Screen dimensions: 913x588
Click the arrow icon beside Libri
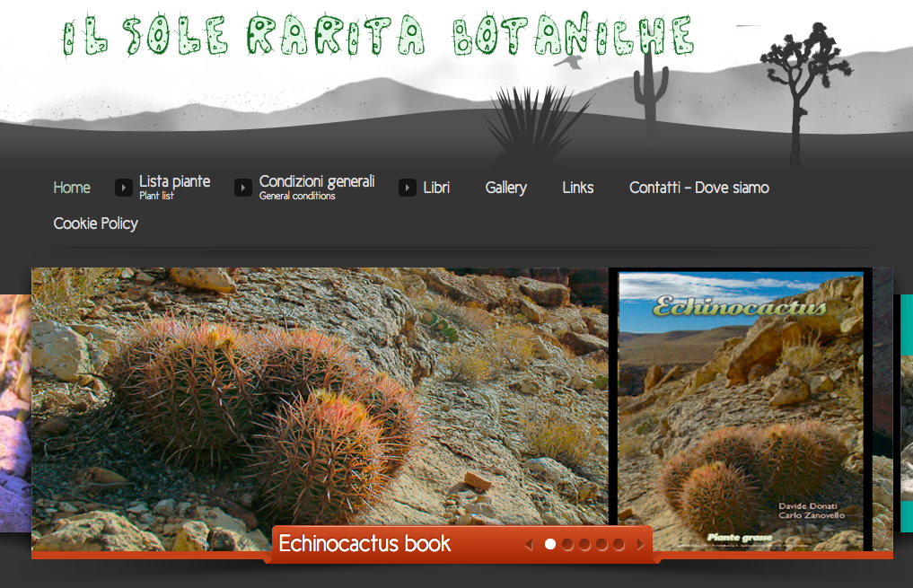[408, 188]
